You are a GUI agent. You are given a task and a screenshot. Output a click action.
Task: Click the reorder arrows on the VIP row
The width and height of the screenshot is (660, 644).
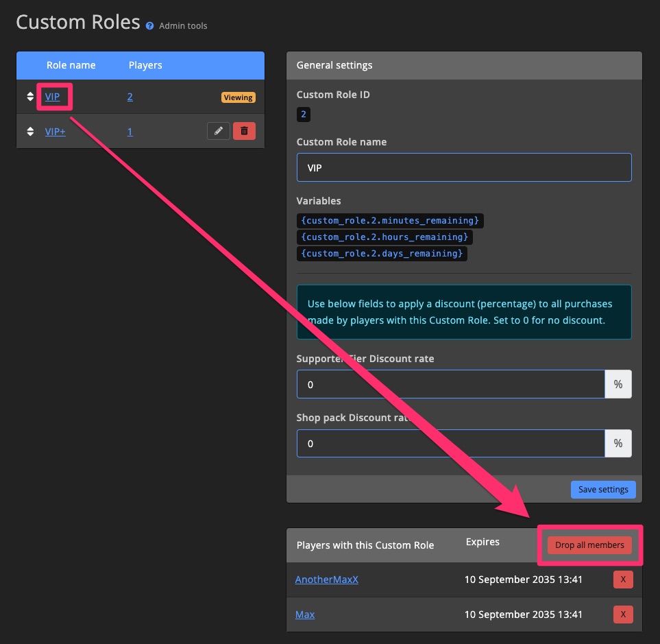[29, 97]
